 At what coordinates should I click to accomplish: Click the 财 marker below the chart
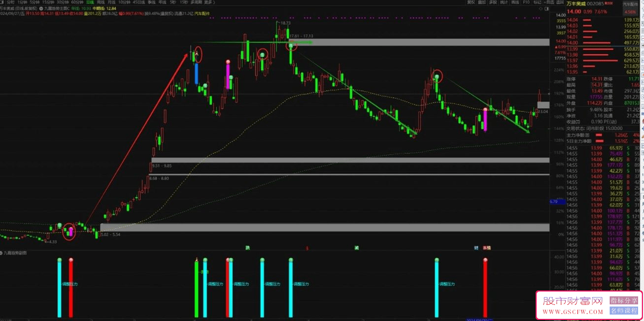[x=475, y=248]
